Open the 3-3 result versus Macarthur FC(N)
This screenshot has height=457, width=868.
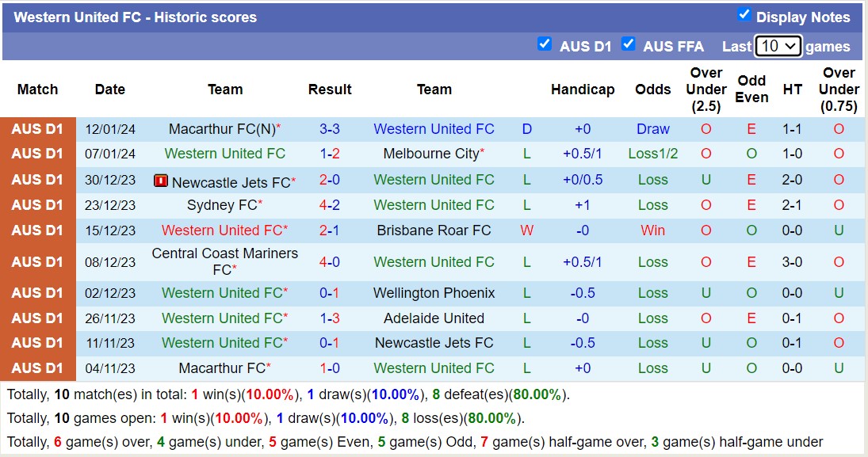pyautogui.click(x=330, y=129)
